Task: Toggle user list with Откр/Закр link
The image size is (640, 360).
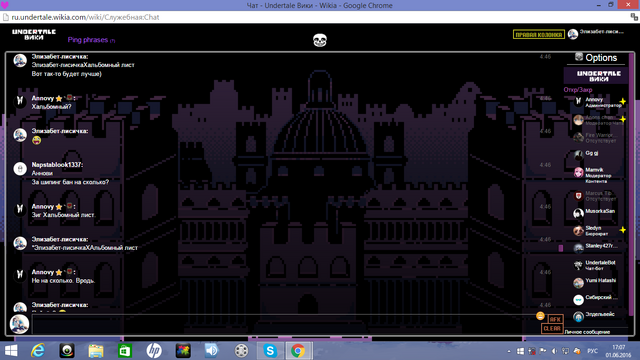Action: [x=578, y=90]
